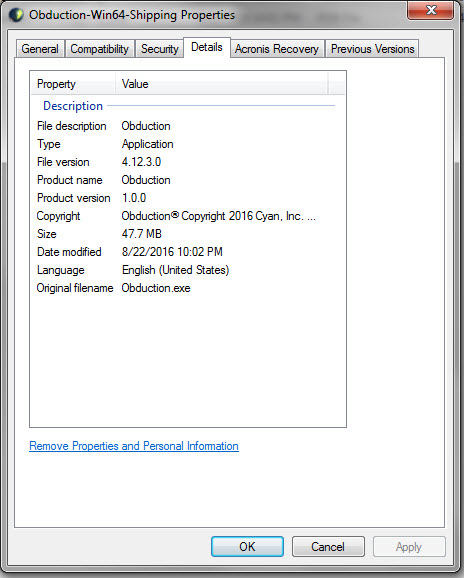The width and height of the screenshot is (464, 578).
Task: Confirm with the OK button
Action: tap(247, 546)
